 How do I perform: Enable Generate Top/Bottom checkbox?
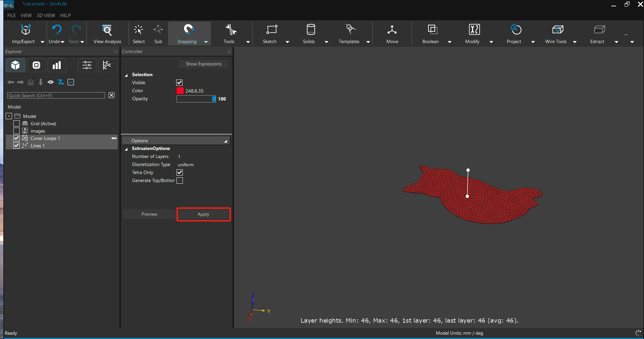180,181
